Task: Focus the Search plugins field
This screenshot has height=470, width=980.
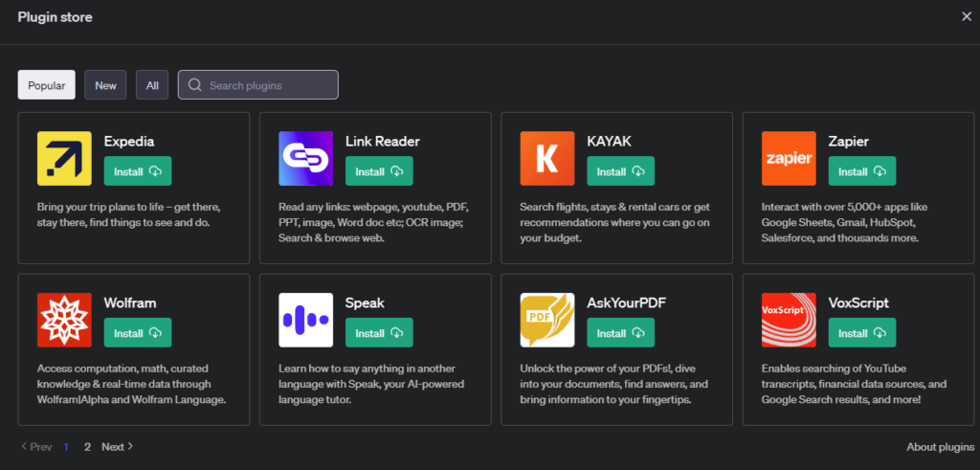Action: coord(268,85)
